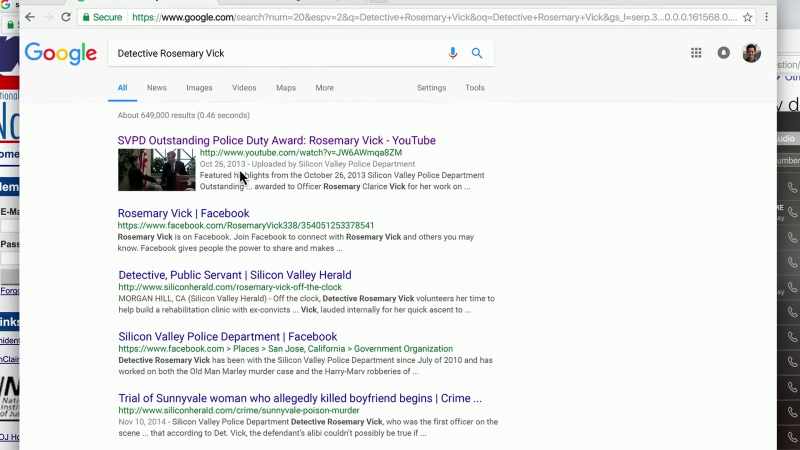This screenshot has height=450, width=800.
Task: Reload the page with refresh icon
Action: click(x=66, y=17)
